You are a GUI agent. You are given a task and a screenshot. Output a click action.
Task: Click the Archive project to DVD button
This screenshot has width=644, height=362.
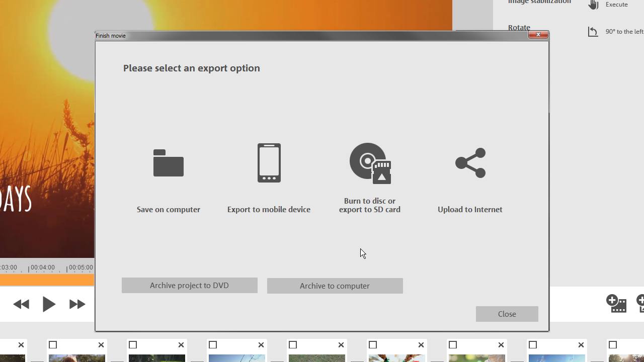[189, 286]
